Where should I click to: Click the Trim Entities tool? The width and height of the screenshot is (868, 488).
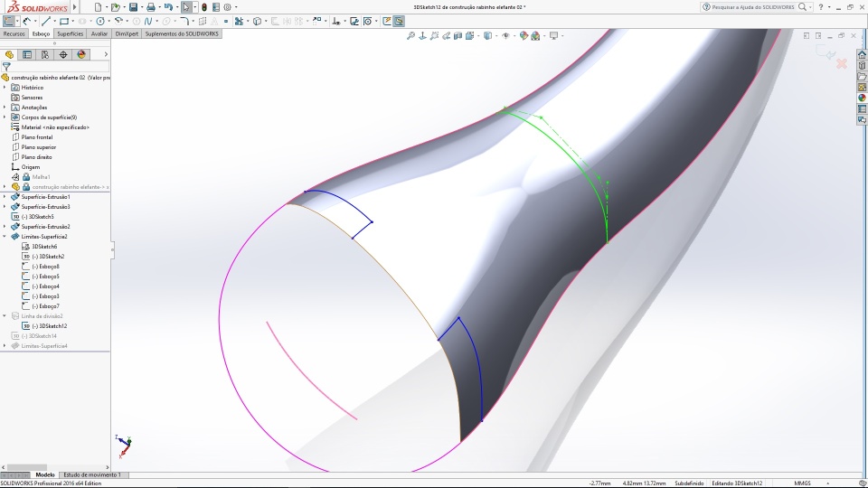coord(239,21)
